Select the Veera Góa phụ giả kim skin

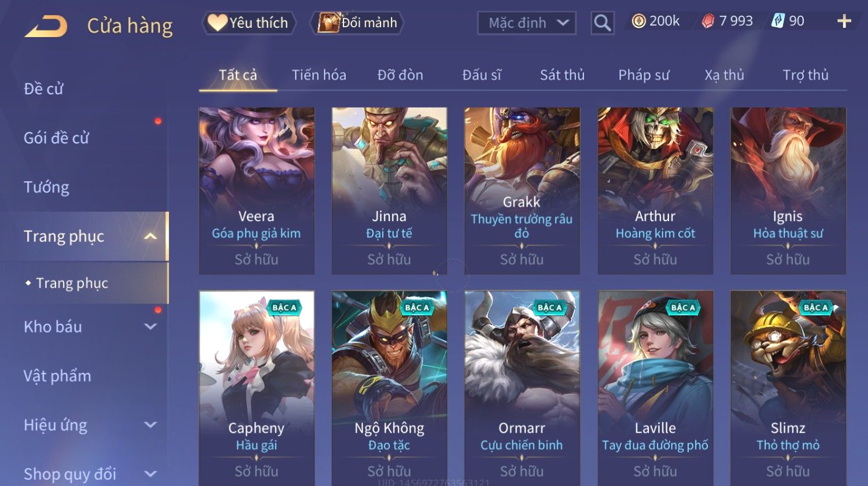pyautogui.click(x=257, y=191)
